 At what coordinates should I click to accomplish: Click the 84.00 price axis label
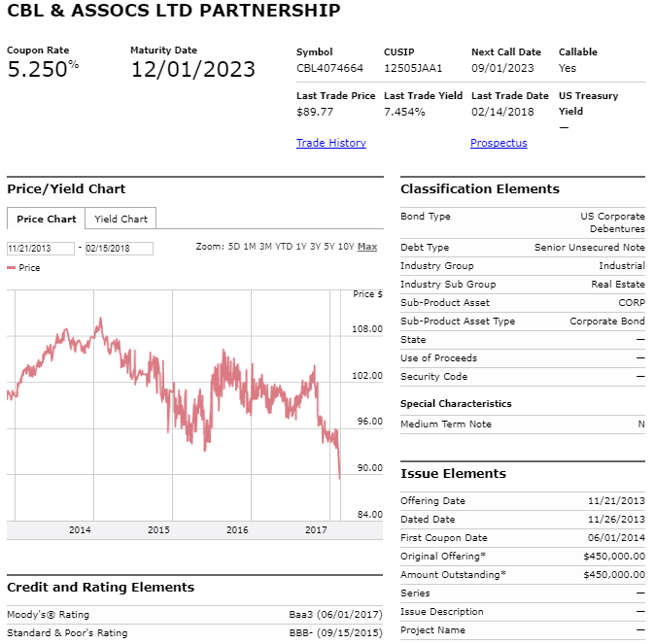pyautogui.click(x=369, y=515)
